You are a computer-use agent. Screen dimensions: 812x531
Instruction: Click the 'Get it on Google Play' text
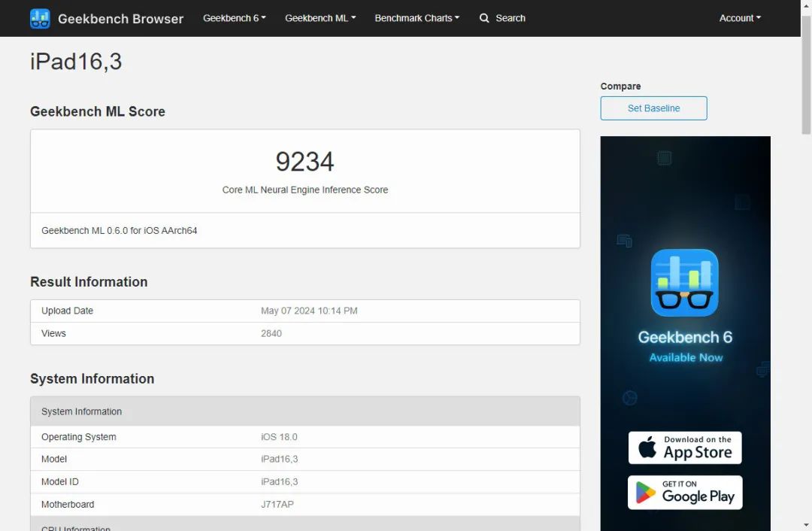coord(697,493)
